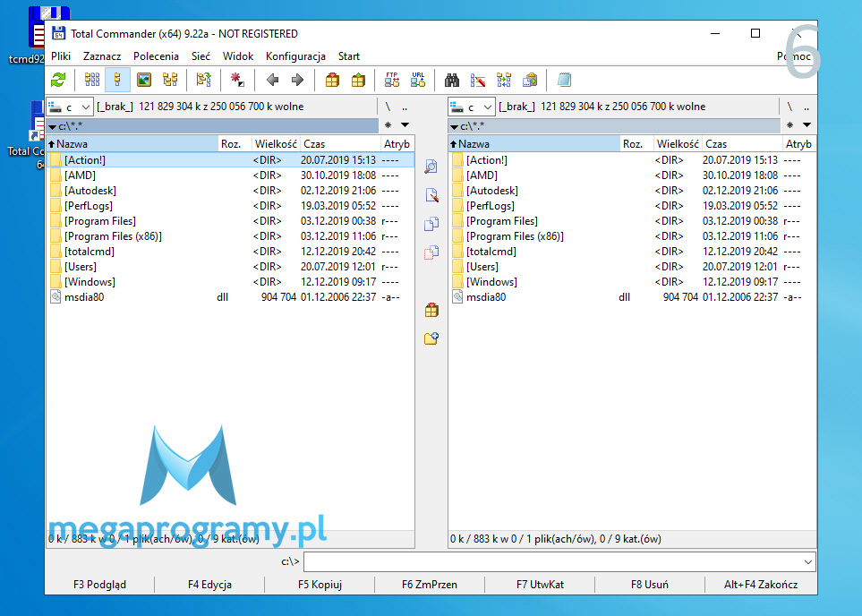Open the URL new FTP connection icon
862x616 pixels.
[418, 81]
